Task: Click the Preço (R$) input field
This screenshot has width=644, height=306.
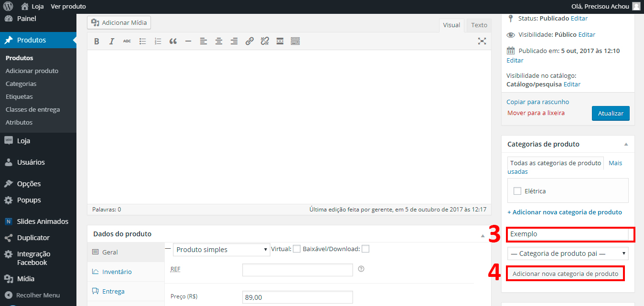Action: coord(297,297)
